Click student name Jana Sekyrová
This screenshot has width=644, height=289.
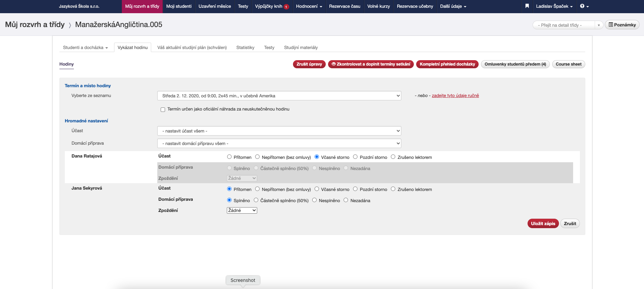(87, 188)
